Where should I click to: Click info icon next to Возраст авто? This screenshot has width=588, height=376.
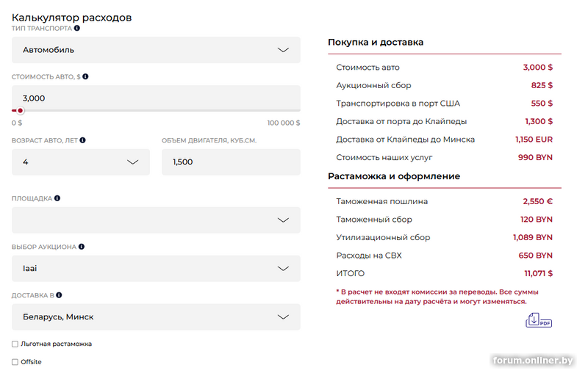point(82,140)
